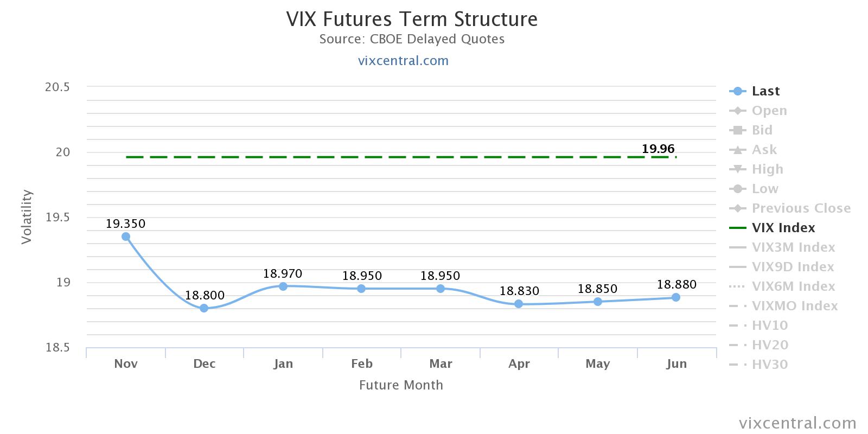Toggle HV20 historical volatility series

click(770, 345)
